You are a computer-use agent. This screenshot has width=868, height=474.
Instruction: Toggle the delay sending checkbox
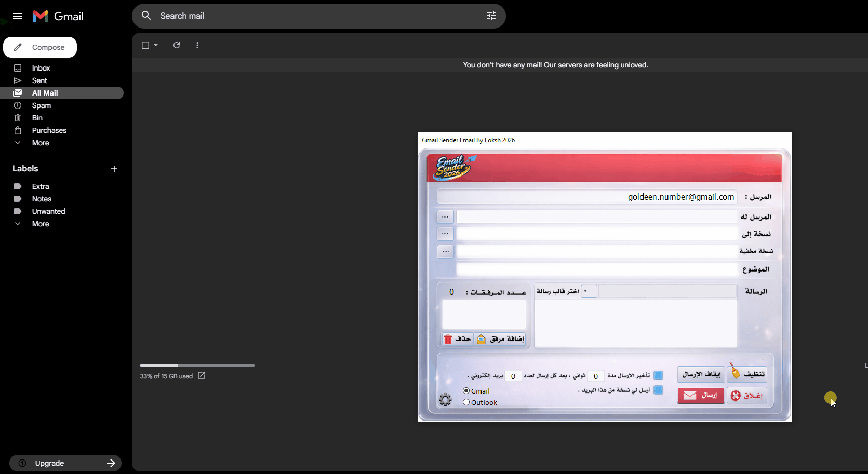tap(658, 375)
